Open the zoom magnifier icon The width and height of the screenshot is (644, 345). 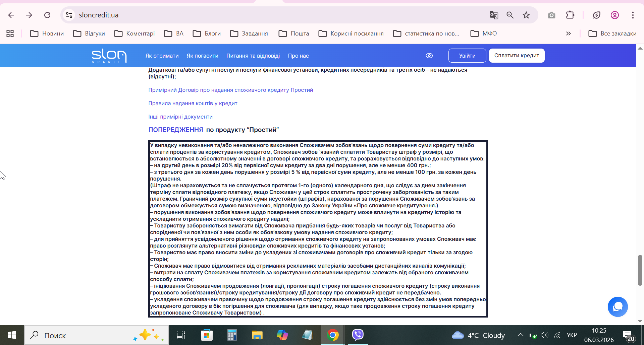510,15
